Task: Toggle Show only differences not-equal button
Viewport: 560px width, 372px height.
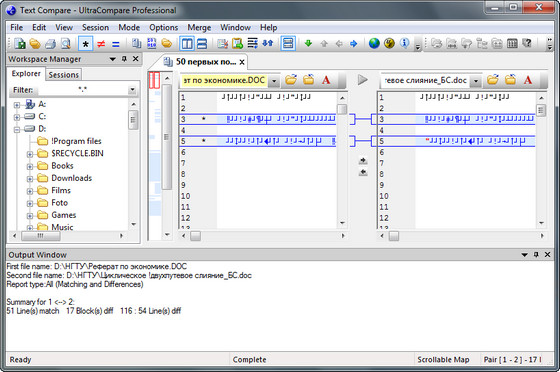Action: [101, 44]
